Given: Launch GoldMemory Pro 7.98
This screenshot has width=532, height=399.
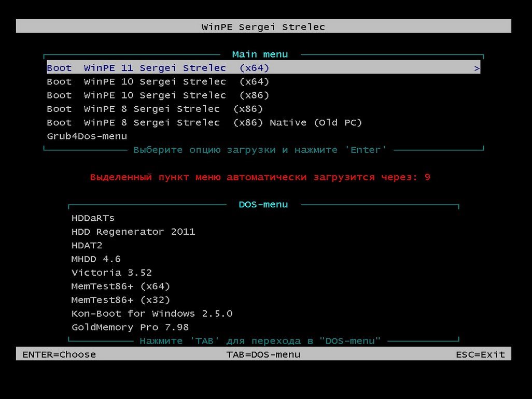Looking at the screenshot, I should click(x=130, y=327).
